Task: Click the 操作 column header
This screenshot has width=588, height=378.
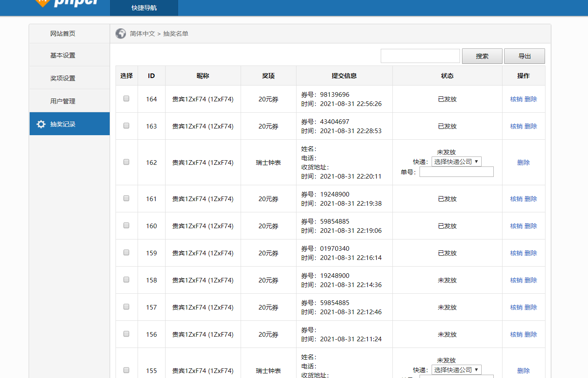Action: click(523, 76)
